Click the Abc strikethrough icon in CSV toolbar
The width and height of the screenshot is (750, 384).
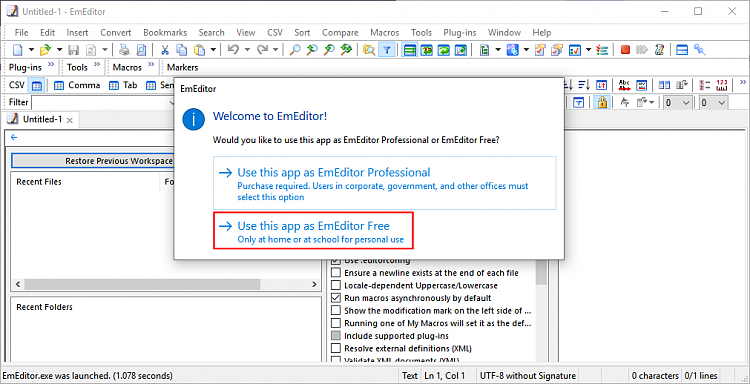click(x=624, y=86)
